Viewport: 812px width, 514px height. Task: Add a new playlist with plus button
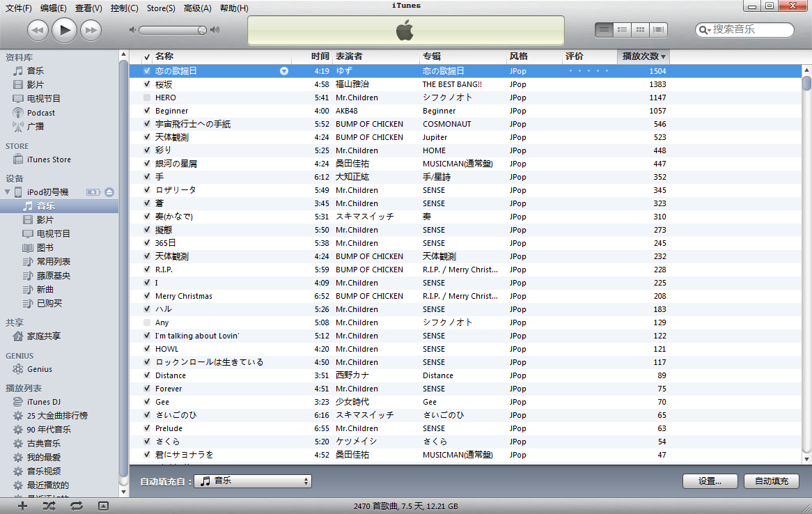point(22,506)
